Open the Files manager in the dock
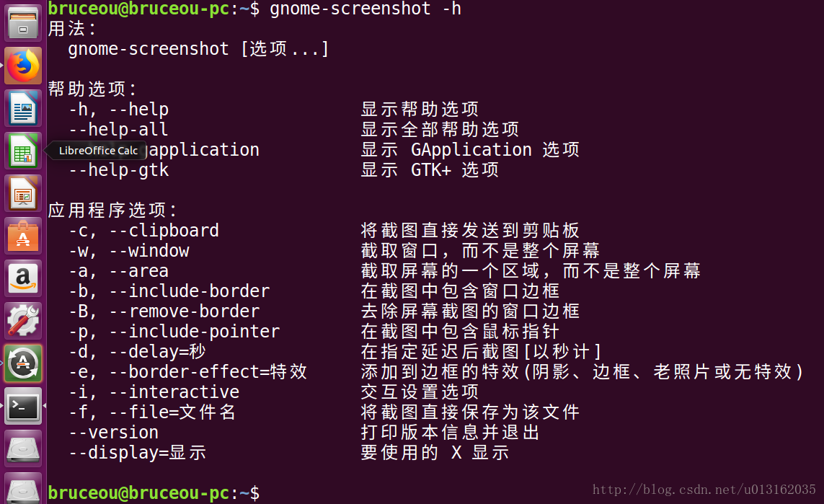 [23, 22]
